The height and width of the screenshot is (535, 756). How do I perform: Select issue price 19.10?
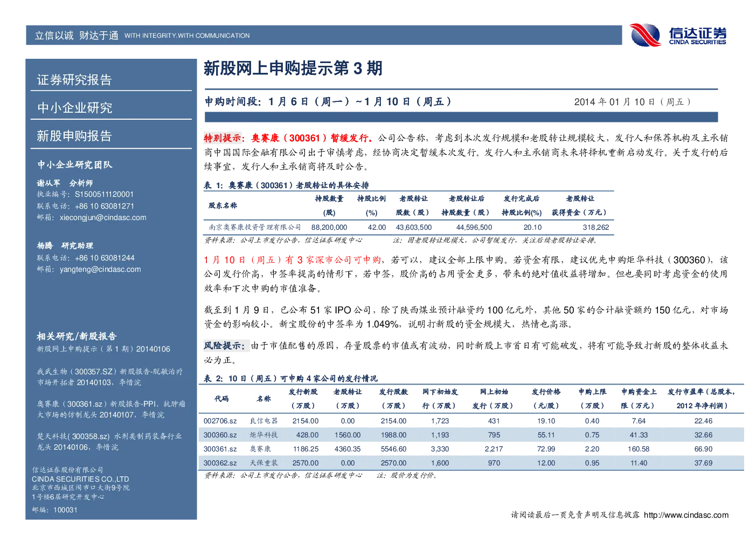546,421
